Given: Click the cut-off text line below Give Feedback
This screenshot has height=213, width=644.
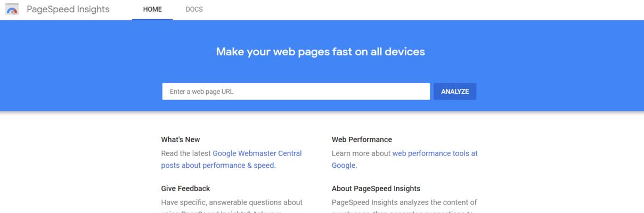Looking at the screenshot, I should (221, 211).
